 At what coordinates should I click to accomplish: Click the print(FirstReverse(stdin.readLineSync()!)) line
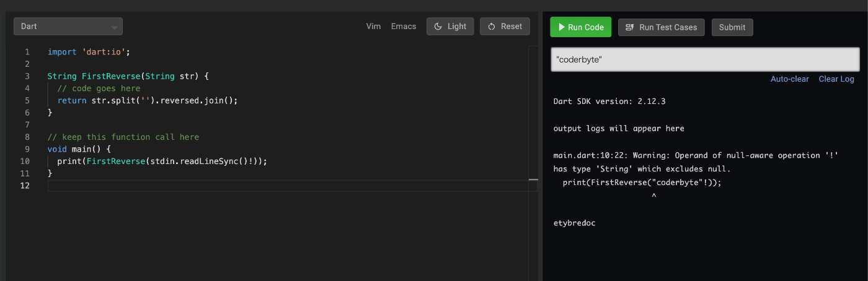tap(162, 161)
